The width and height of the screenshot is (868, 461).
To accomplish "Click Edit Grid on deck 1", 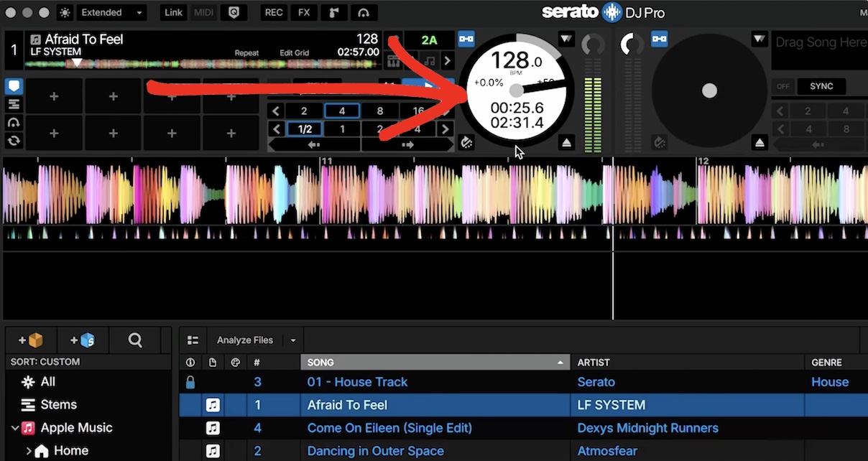I will 295,53.
